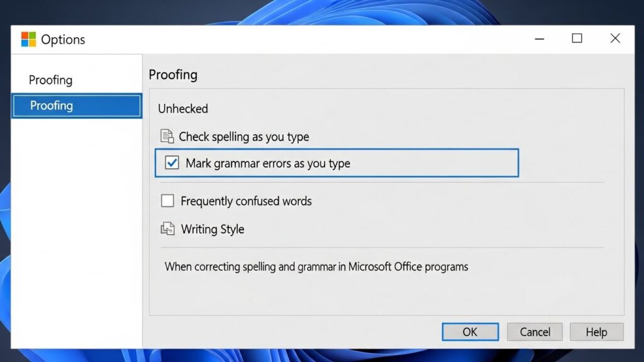Viewport: 644px width, 362px height.
Task: Click the Mark grammar errors as you type label
Action: (x=268, y=163)
